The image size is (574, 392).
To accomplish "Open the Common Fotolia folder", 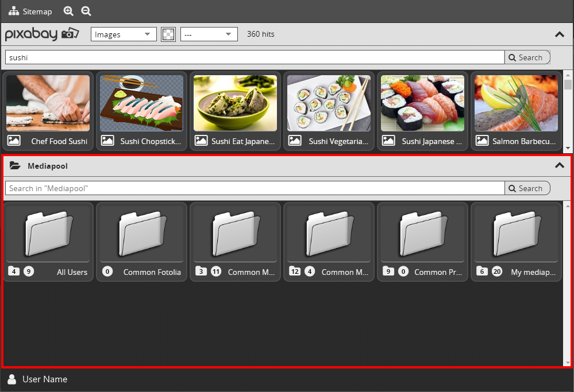I will pos(142,242).
